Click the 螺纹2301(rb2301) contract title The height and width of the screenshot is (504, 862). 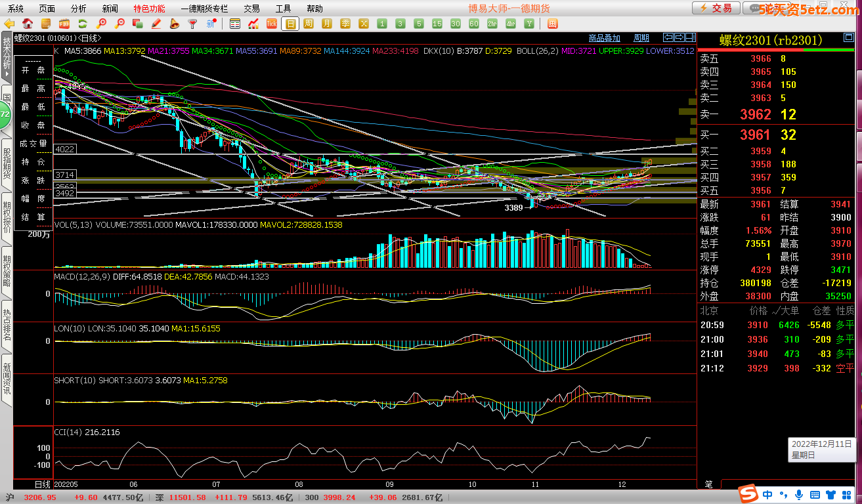pyautogui.click(x=771, y=40)
